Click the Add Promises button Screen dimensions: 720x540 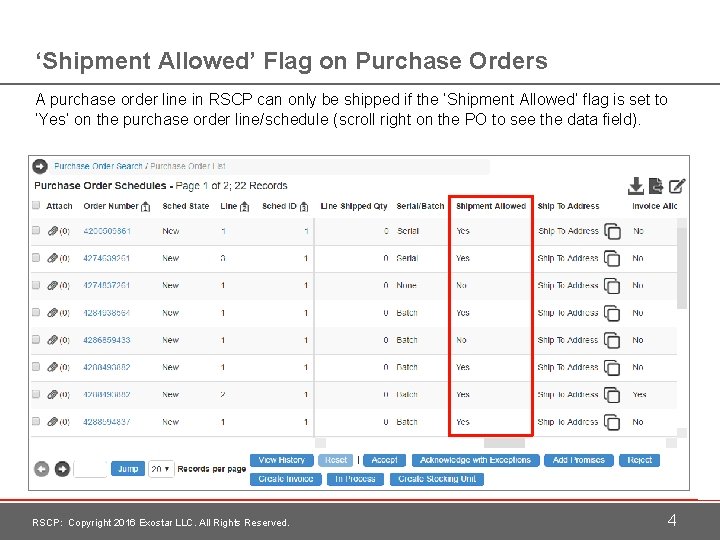pyautogui.click(x=579, y=460)
